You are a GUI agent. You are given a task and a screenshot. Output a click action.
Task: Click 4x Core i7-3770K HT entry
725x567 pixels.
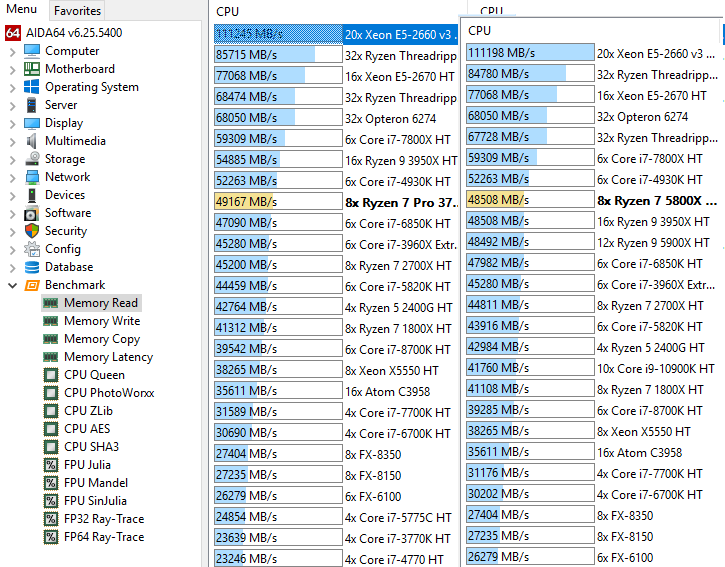click(398, 539)
